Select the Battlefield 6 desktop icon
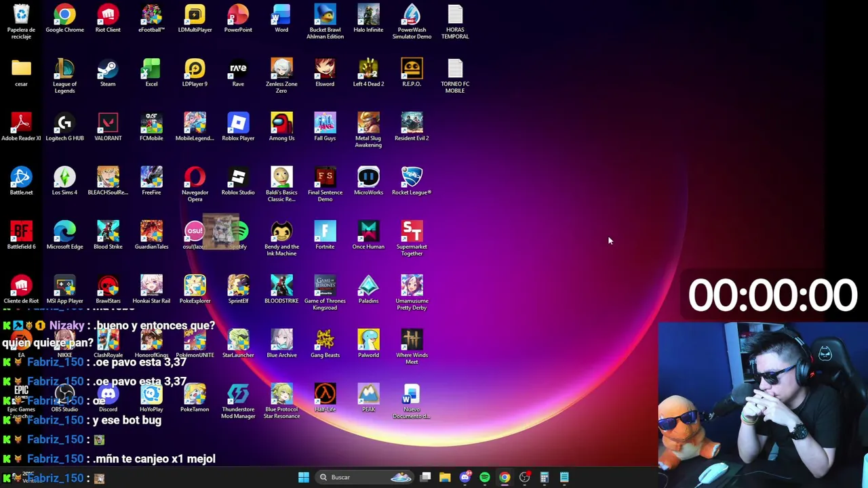The height and width of the screenshot is (488, 868). (x=21, y=236)
